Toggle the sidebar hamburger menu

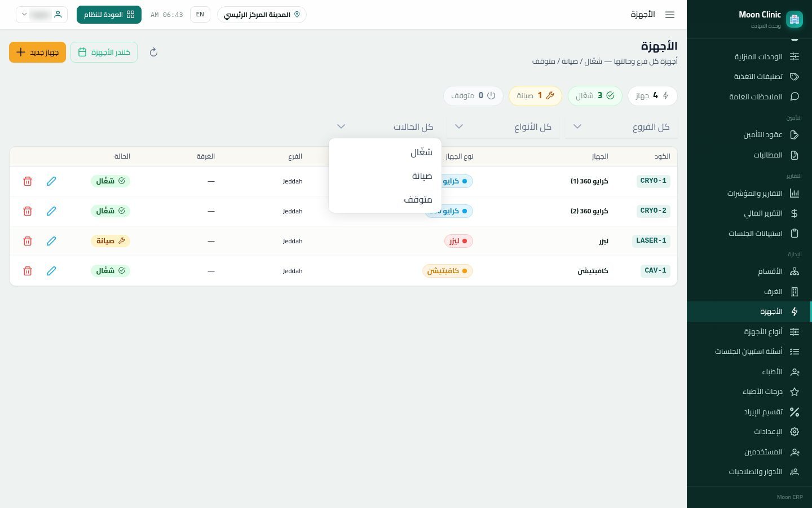(x=670, y=15)
